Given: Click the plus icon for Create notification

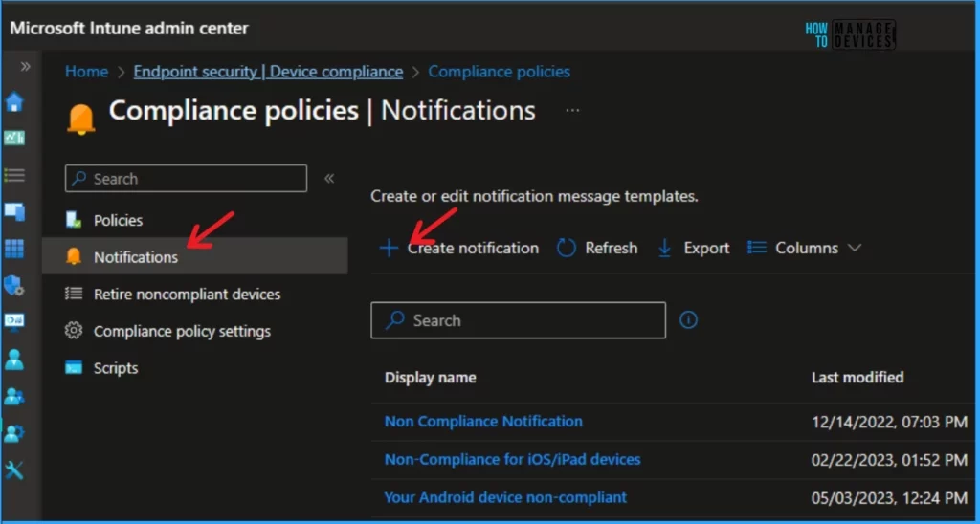Looking at the screenshot, I should pos(389,248).
